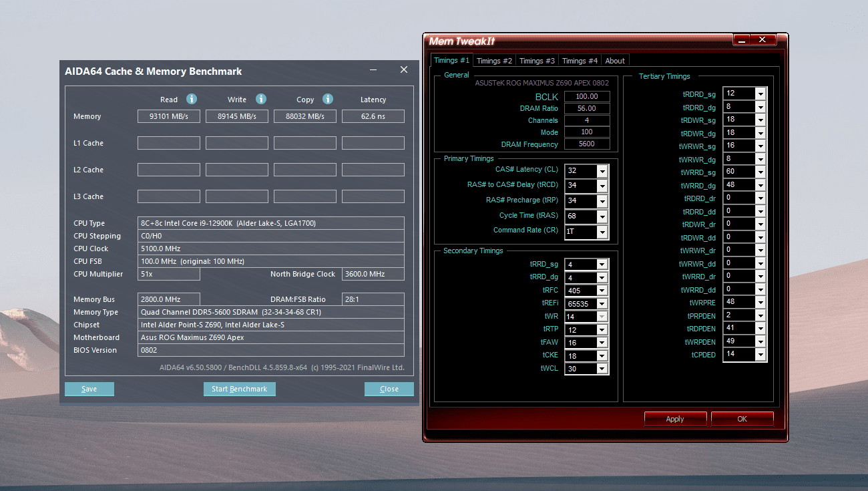
Task: Click the Read info icon in AIDA64
Action: pyautogui.click(x=192, y=99)
